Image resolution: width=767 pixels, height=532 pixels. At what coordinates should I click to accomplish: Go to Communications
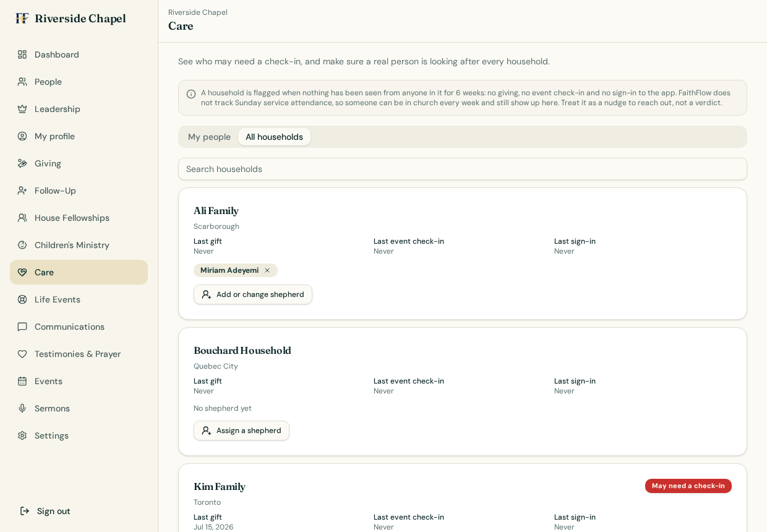(x=79, y=327)
